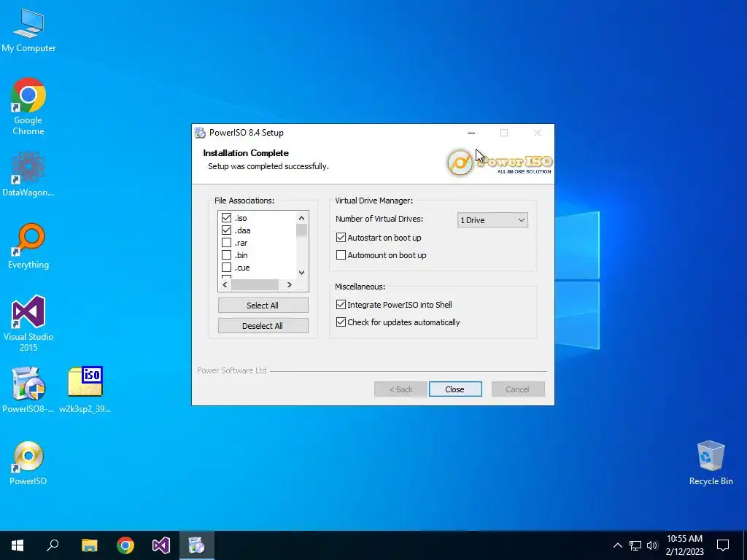The image size is (747, 560).
Task: Select PowerISO8 installer file on desktop
Action: (x=28, y=390)
